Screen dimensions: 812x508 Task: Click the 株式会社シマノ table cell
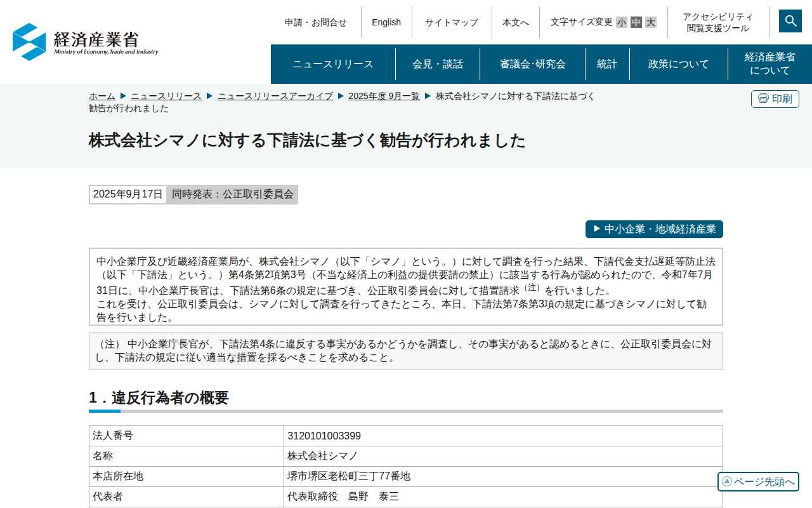click(x=503, y=456)
